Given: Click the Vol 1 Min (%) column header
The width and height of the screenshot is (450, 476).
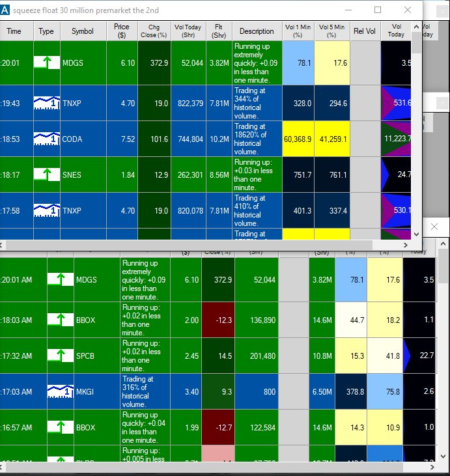Looking at the screenshot, I should click(298, 31).
